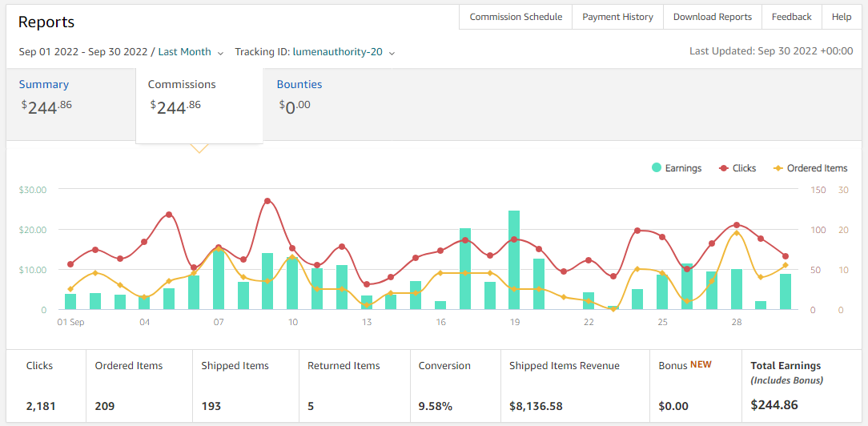This screenshot has height=426, width=868.
Task: Click the Ordered Items total 209
Action: [x=105, y=406]
